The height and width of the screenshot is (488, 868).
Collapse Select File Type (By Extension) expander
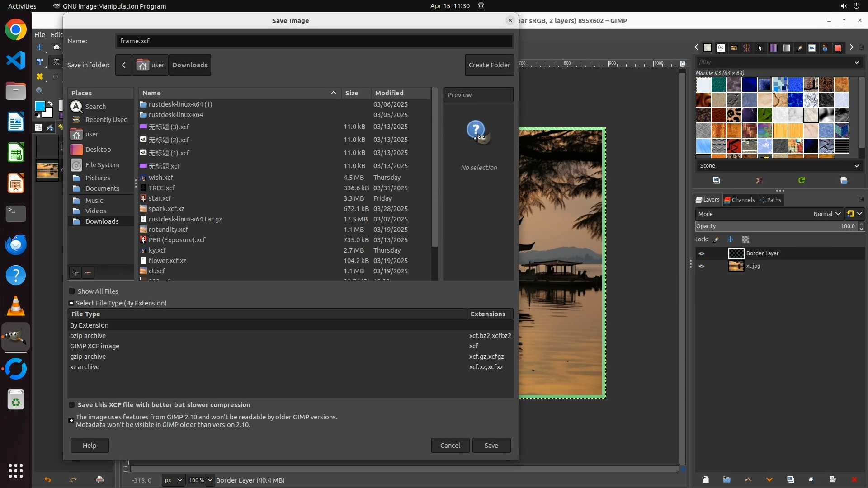(x=71, y=303)
